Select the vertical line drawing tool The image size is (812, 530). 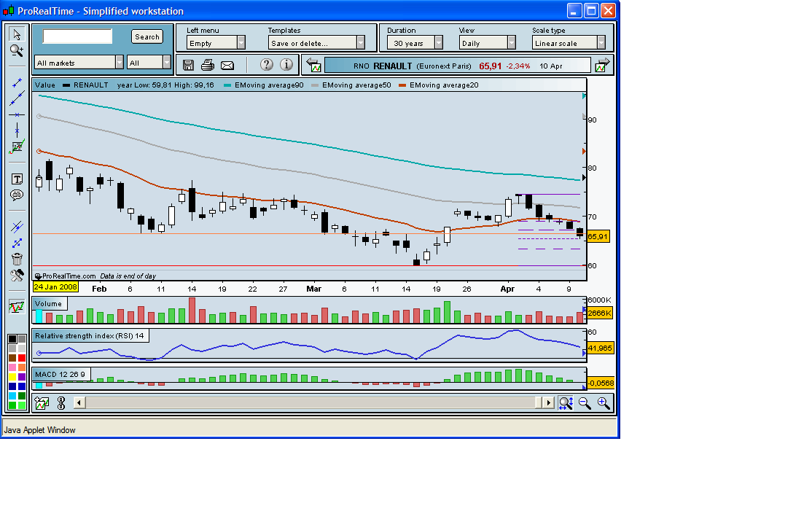(17, 130)
